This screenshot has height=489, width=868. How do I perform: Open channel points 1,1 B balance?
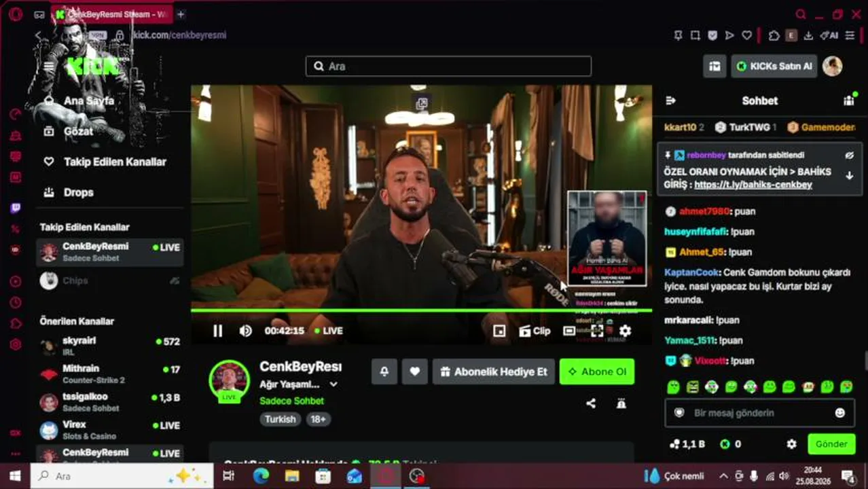point(687,444)
